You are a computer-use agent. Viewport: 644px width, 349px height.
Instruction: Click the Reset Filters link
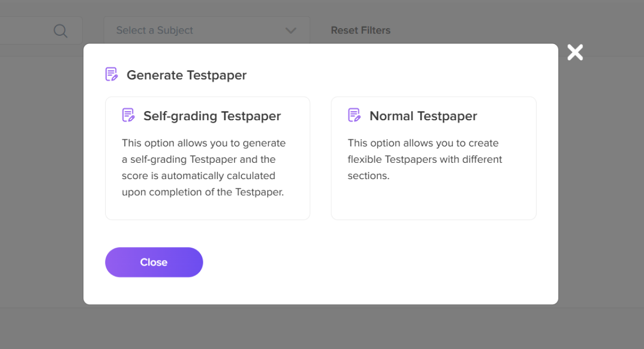click(x=360, y=31)
